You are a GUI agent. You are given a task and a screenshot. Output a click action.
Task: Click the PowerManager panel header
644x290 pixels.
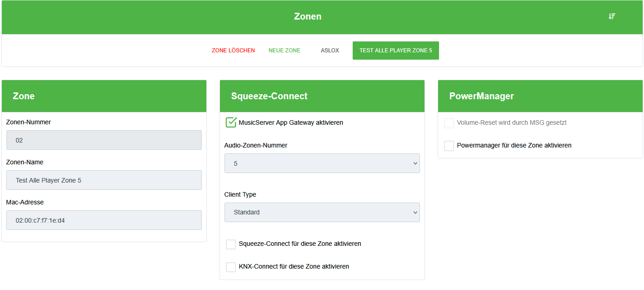click(540, 96)
